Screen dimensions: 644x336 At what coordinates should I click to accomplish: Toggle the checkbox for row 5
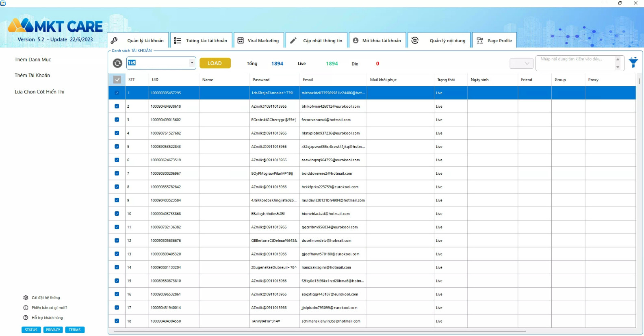(117, 146)
